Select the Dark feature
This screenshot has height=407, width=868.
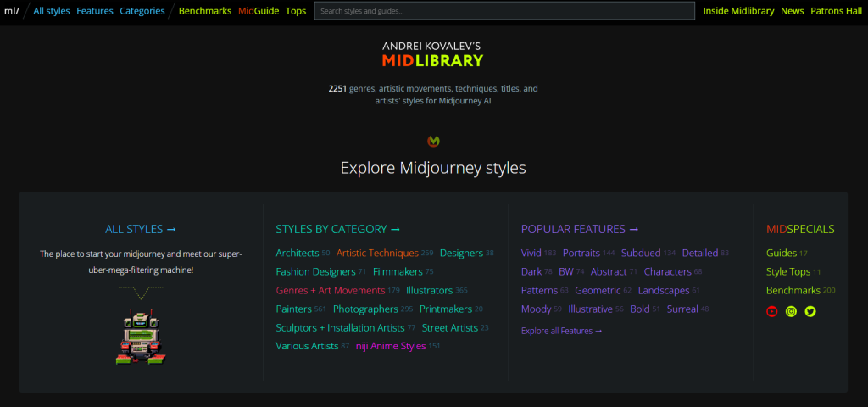tap(531, 271)
